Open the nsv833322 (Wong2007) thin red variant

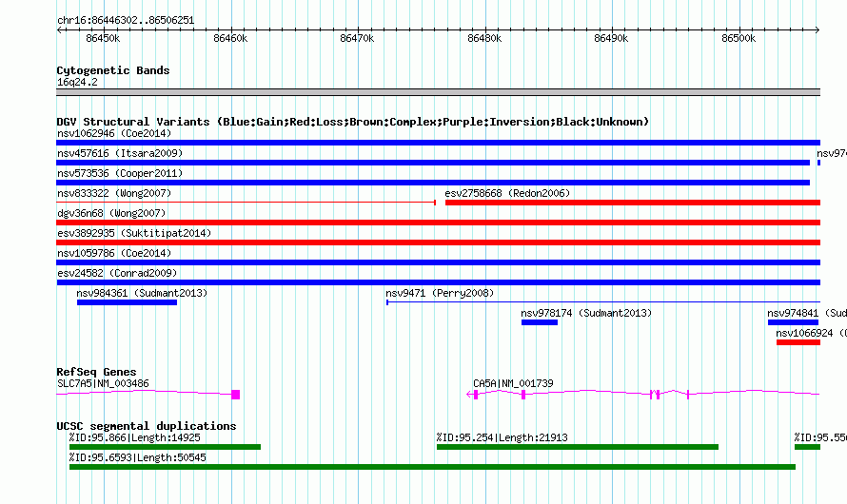[246, 203]
